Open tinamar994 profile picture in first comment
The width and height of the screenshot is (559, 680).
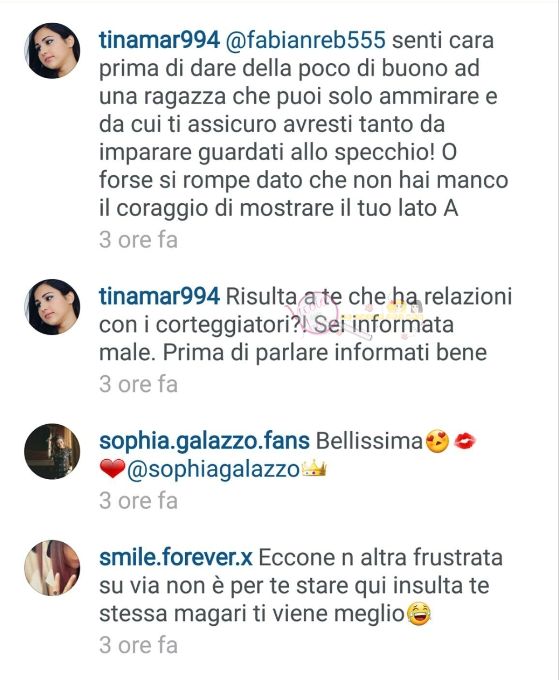pyautogui.click(x=52, y=51)
